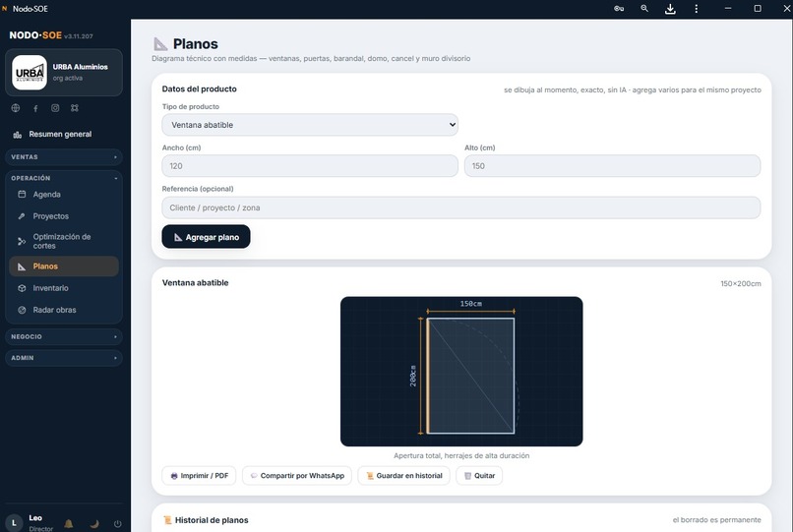Open the Facebook link icon

35,108
